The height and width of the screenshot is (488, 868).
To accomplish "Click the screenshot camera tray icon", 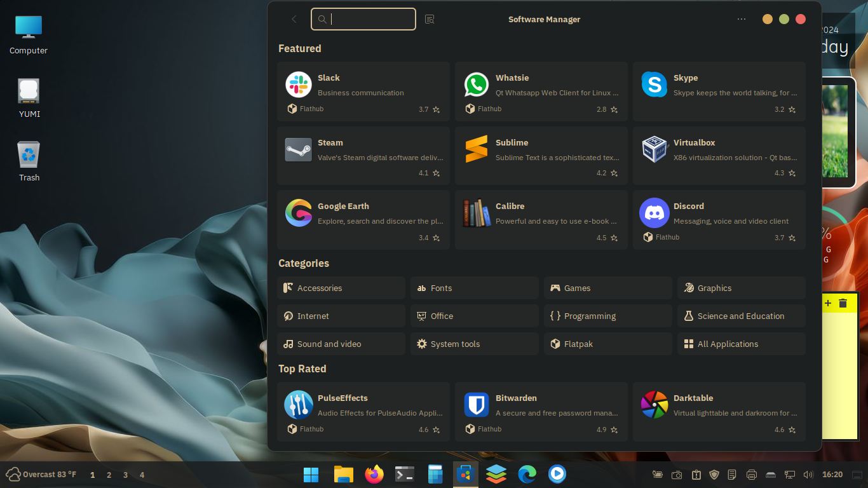I will click(677, 475).
